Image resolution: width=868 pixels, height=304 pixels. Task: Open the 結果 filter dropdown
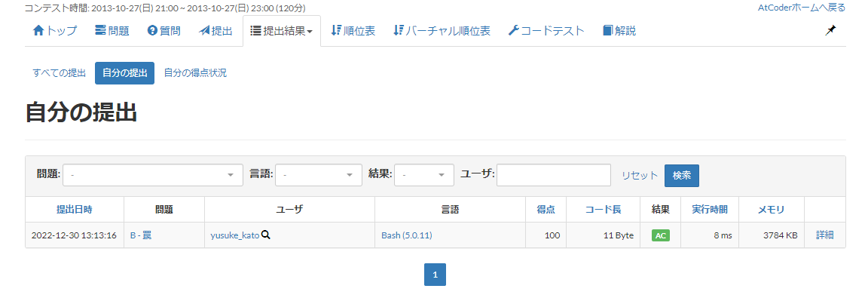coord(424,175)
